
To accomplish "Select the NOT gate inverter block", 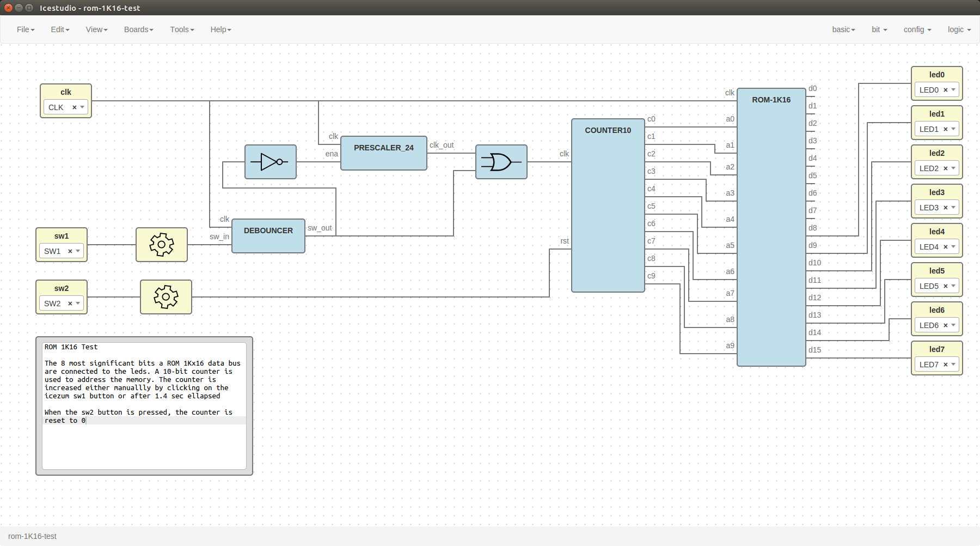I will point(270,162).
